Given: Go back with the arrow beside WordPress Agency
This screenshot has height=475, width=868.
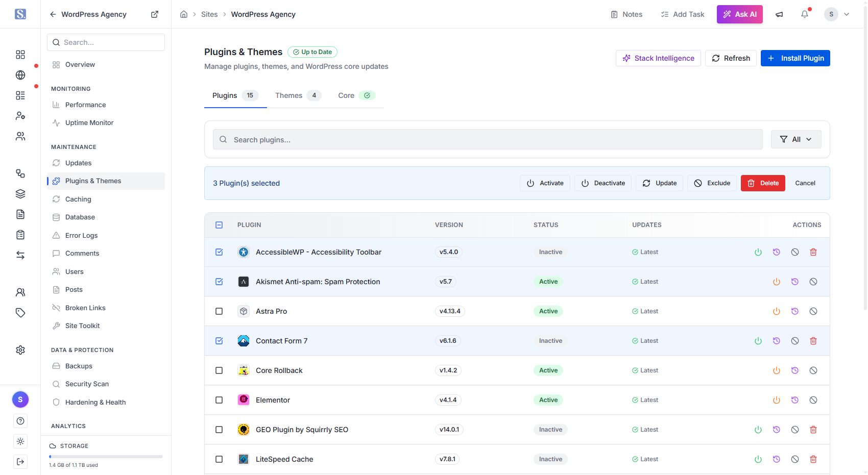Looking at the screenshot, I should pos(53,14).
